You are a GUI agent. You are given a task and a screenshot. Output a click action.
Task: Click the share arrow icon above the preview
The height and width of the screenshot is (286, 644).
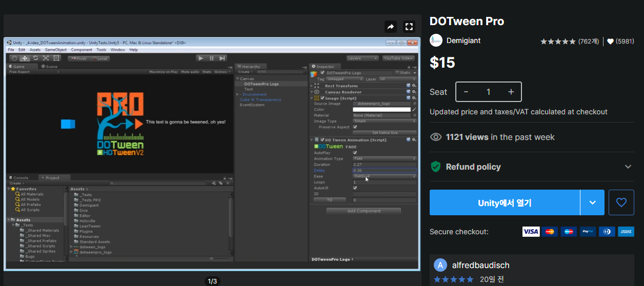[390, 27]
